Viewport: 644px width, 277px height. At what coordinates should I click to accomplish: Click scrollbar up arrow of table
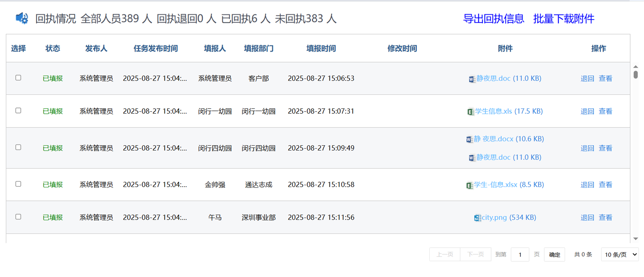click(635, 67)
